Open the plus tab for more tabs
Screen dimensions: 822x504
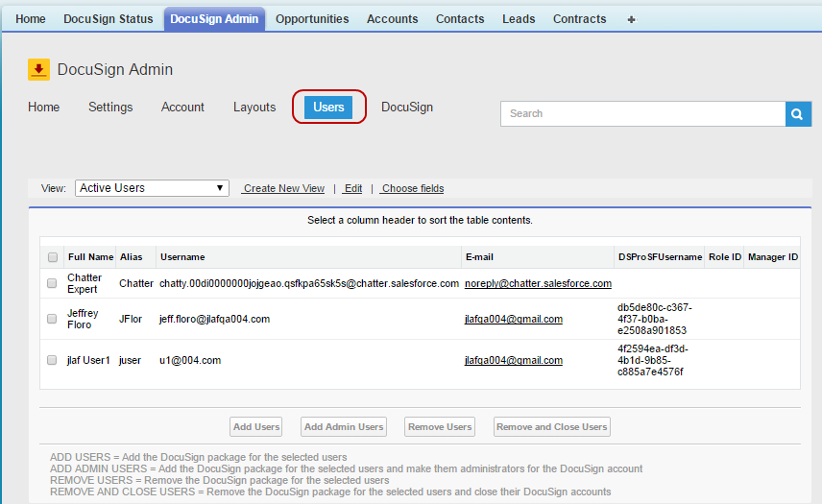pos(631,19)
